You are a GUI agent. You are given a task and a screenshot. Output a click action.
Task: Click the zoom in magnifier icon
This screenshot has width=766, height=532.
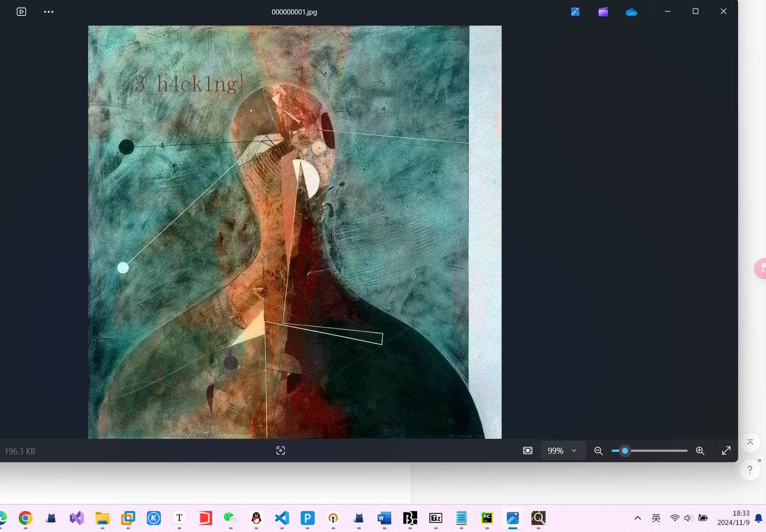[700, 450]
